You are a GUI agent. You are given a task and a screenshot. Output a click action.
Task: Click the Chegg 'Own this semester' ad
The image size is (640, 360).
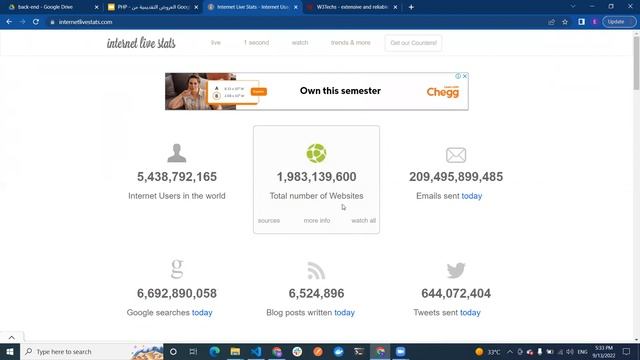(x=317, y=91)
